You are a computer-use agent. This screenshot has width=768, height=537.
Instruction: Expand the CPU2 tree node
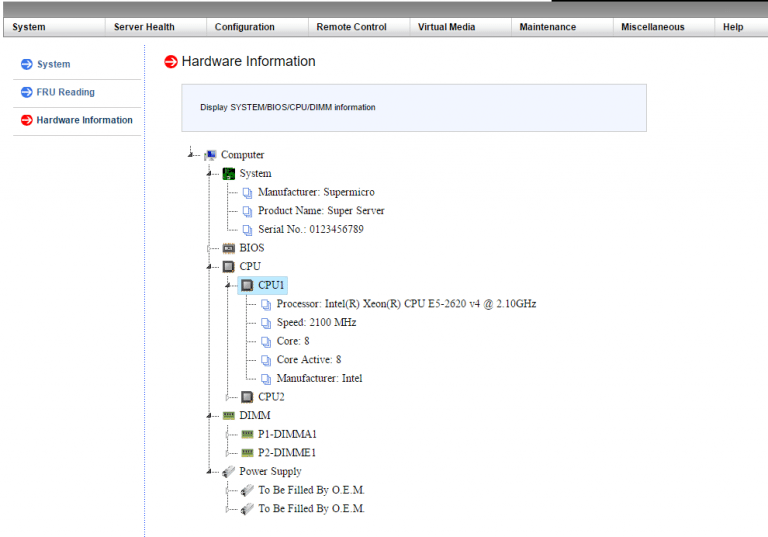pos(227,397)
